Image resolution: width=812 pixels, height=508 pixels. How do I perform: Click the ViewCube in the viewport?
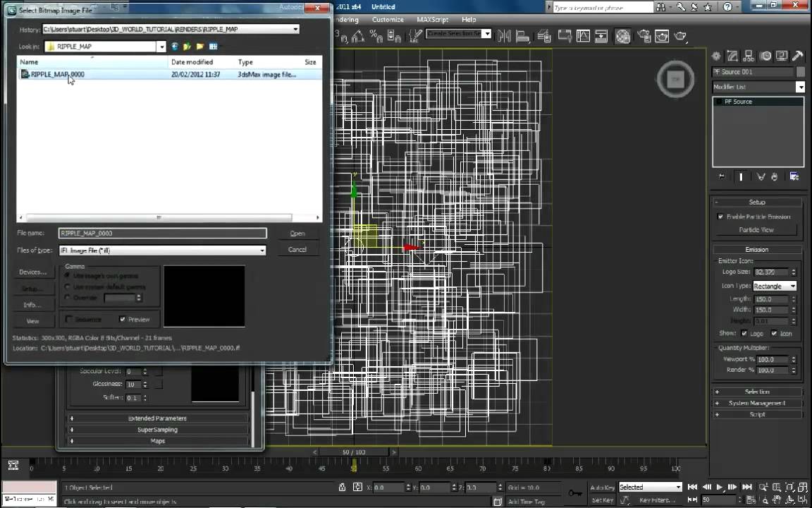point(675,79)
